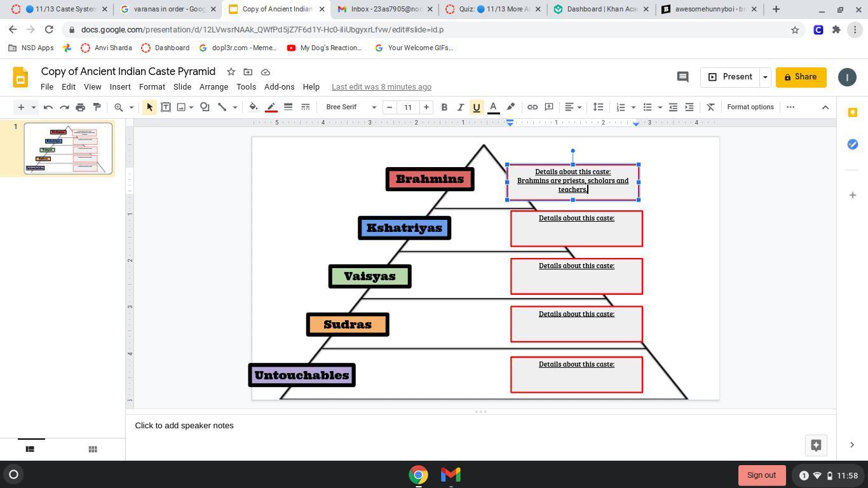Click the undo arrow

[48, 107]
